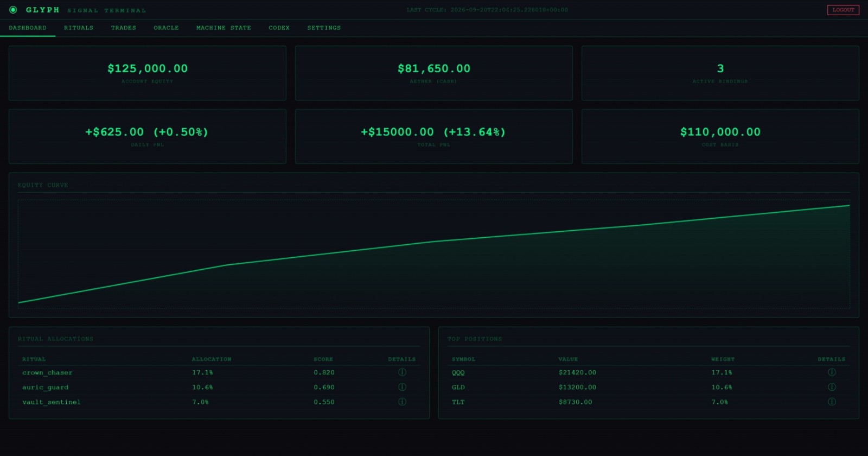Go to the Oracle tab

(x=166, y=28)
